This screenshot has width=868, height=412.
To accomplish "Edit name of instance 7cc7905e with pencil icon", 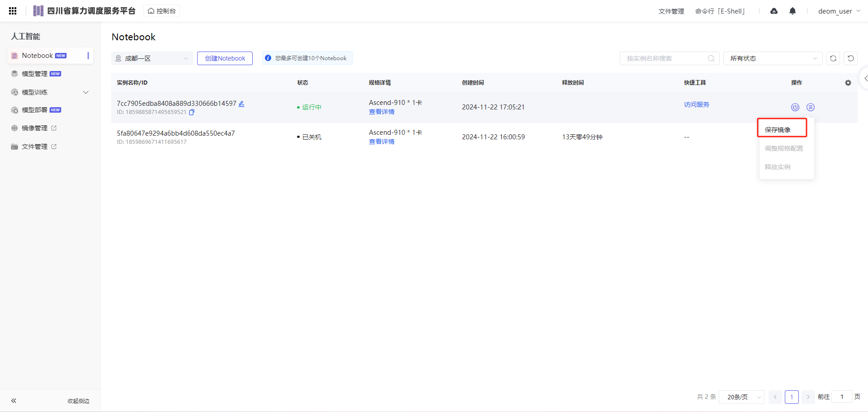I will tap(241, 104).
